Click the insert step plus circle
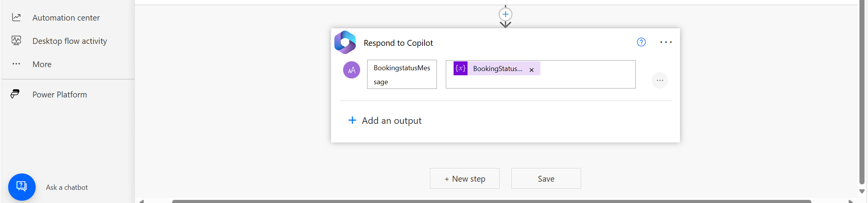 coord(505,15)
